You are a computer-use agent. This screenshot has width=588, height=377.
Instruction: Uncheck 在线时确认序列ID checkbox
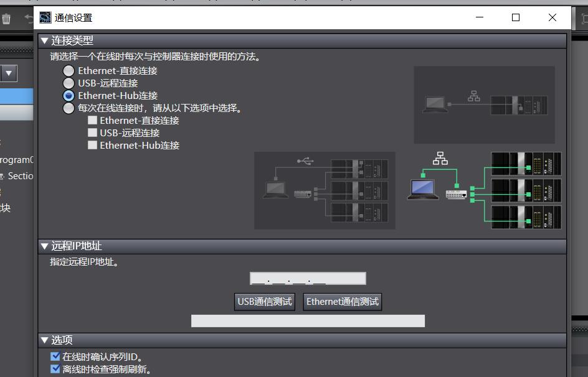tap(55, 357)
